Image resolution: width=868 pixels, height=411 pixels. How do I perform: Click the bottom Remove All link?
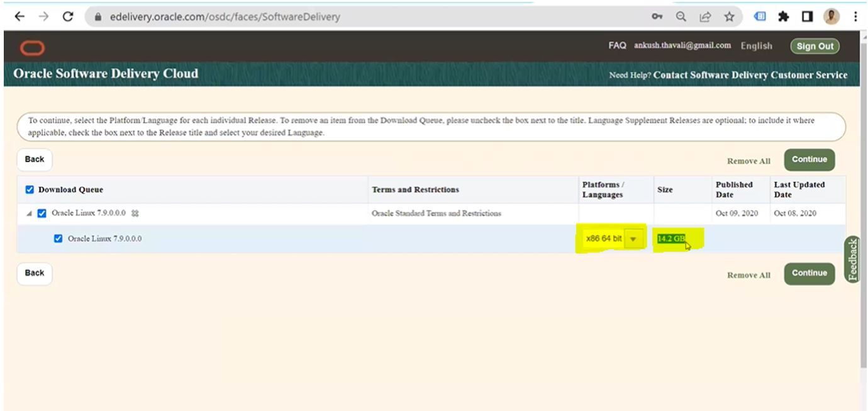748,275
